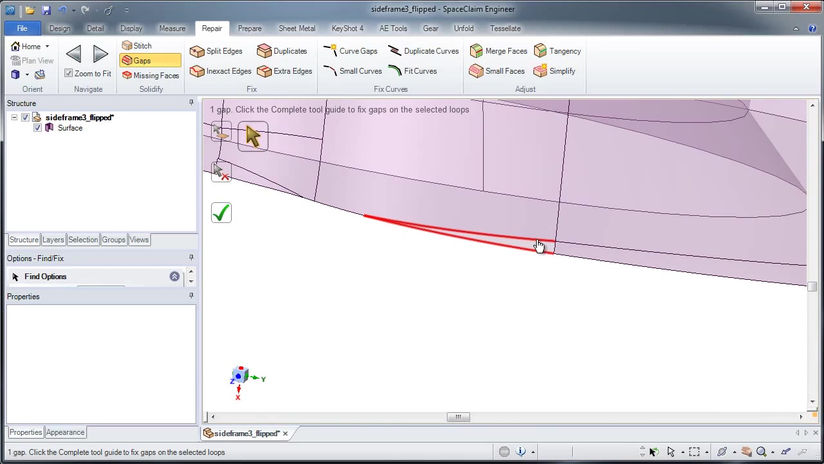Viewport: 824px width, 464px height.
Task: Switch to the Design ribbon tab
Action: click(59, 28)
